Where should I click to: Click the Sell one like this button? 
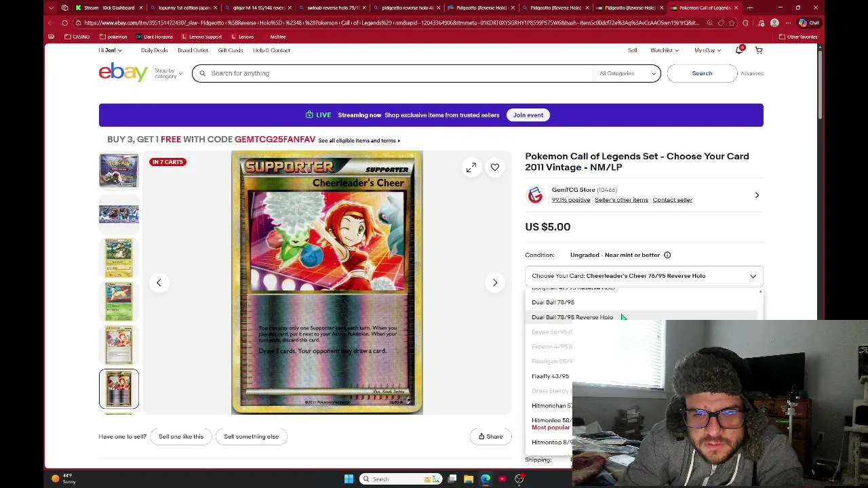(x=181, y=436)
